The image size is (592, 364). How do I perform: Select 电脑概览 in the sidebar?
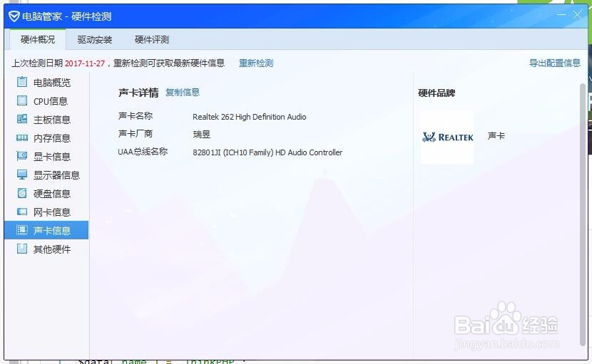click(x=46, y=82)
